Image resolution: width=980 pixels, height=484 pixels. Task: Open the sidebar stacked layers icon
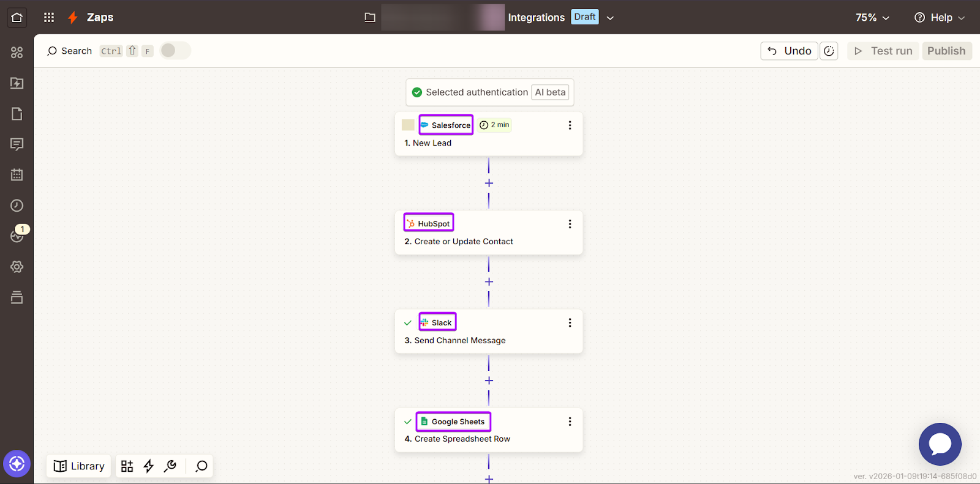tap(17, 297)
